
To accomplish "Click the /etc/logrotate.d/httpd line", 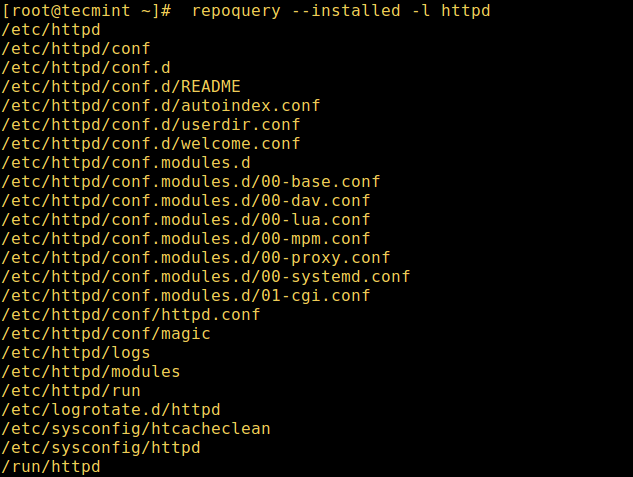I will pyautogui.click(x=111, y=410).
